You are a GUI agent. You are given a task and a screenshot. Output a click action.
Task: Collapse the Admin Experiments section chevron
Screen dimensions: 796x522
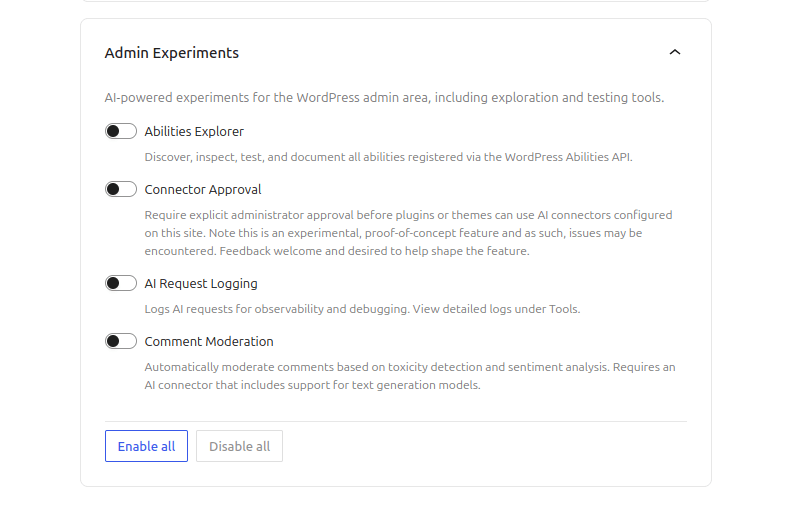point(675,52)
